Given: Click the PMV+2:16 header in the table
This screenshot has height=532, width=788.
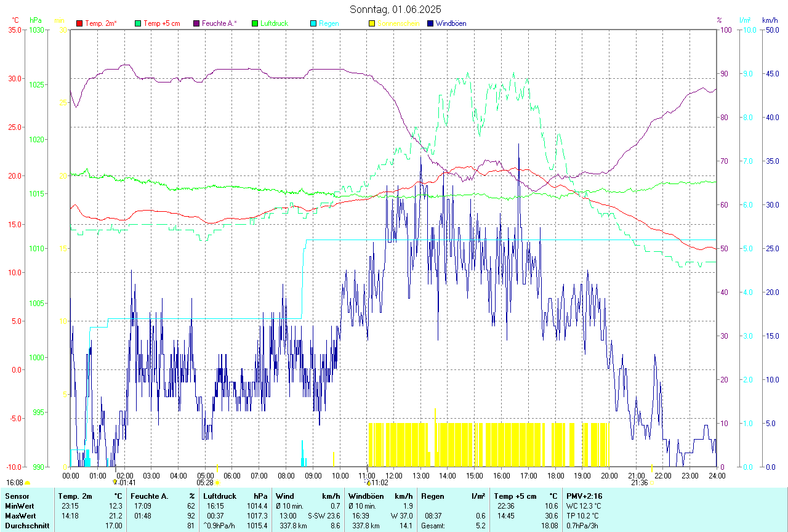Looking at the screenshot, I should pos(584,496).
